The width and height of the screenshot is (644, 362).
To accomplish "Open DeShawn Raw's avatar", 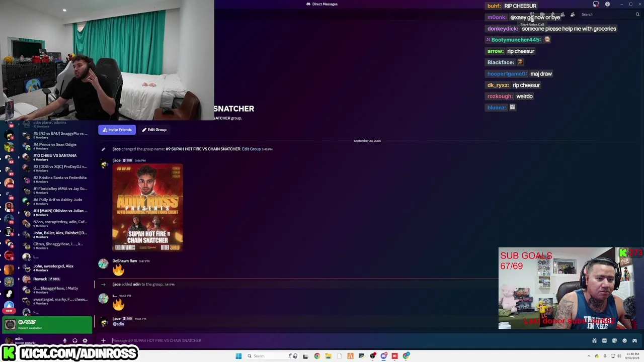I will (x=103, y=264).
